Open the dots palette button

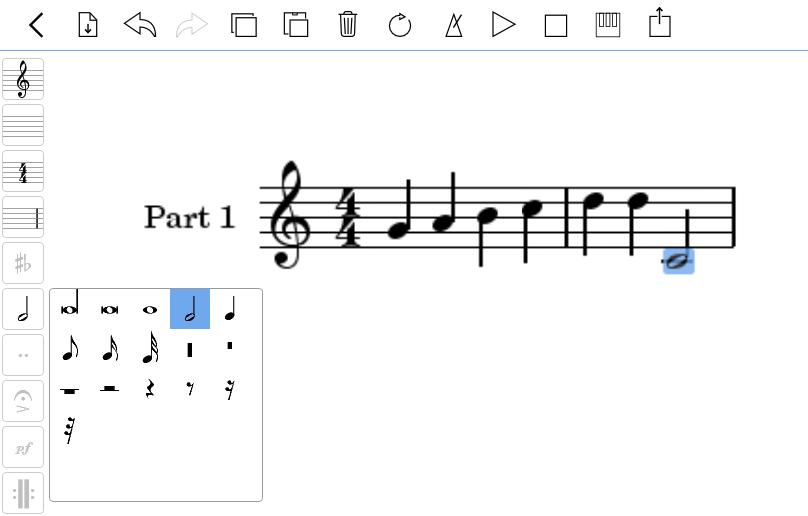pos(23,355)
